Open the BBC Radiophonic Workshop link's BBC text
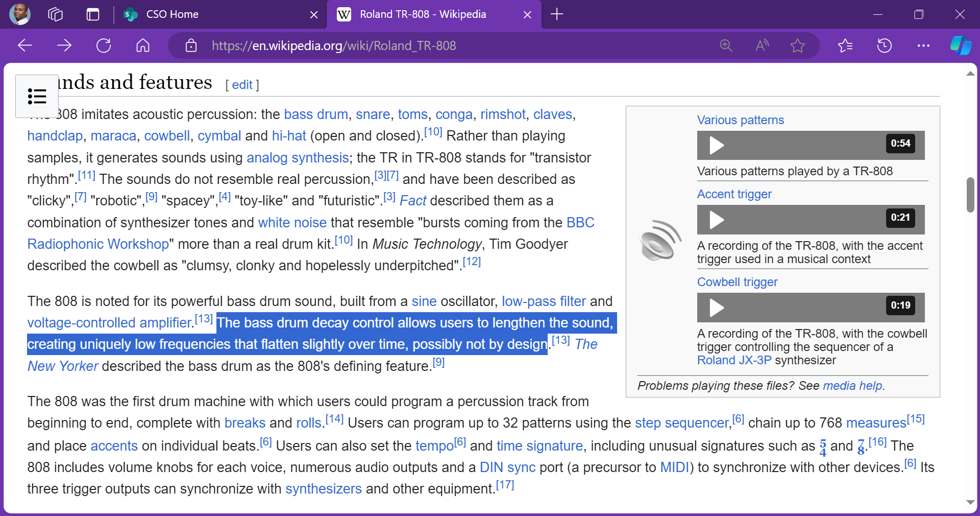Image resolution: width=980 pixels, height=516 pixels. (x=580, y=222)
